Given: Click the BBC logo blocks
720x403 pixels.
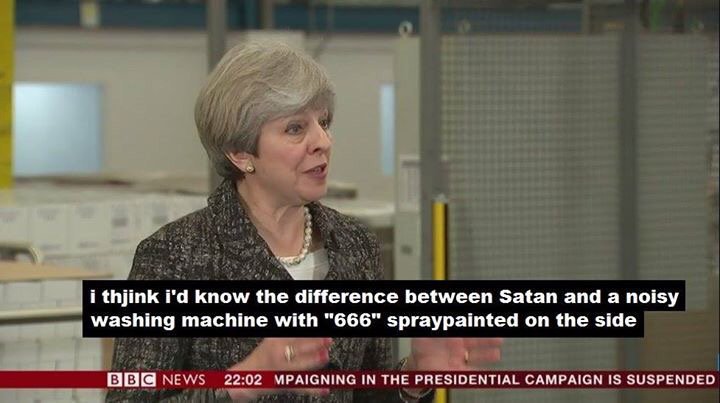Looking at the screenshot, I should pyautogui.click(x=131, y=380).
